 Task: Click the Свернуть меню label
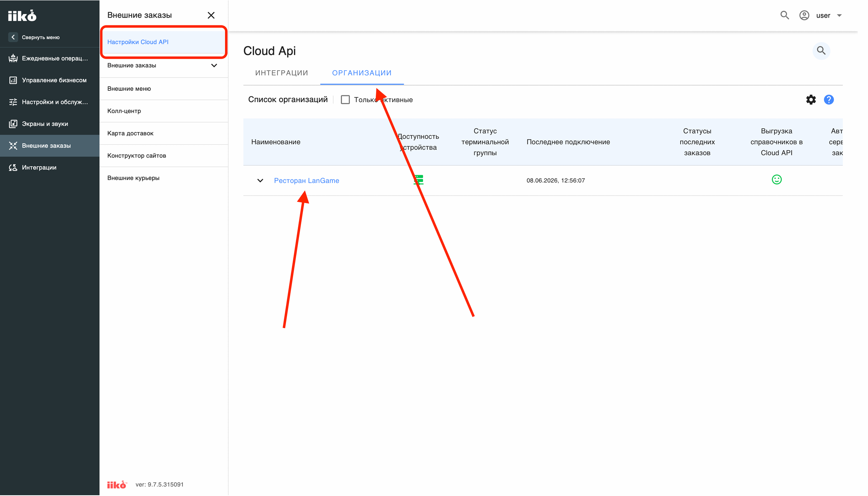(x=41, y=38)
